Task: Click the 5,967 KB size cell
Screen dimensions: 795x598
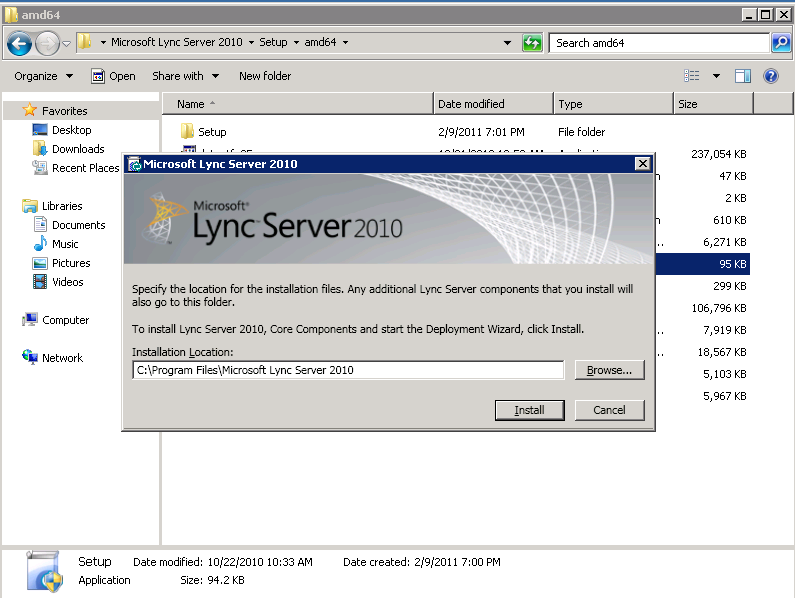Action: point(725,396)
